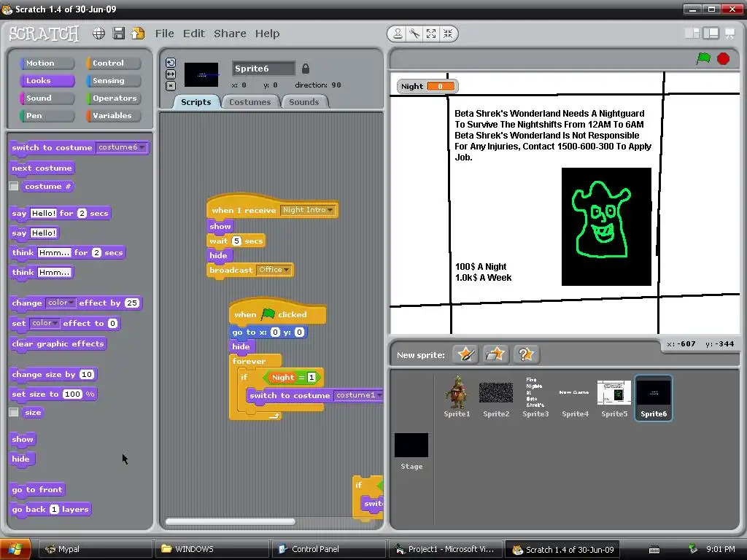Open the Motion blocks category
This screenshot has width=747, height=560.
tap(47, 63)
